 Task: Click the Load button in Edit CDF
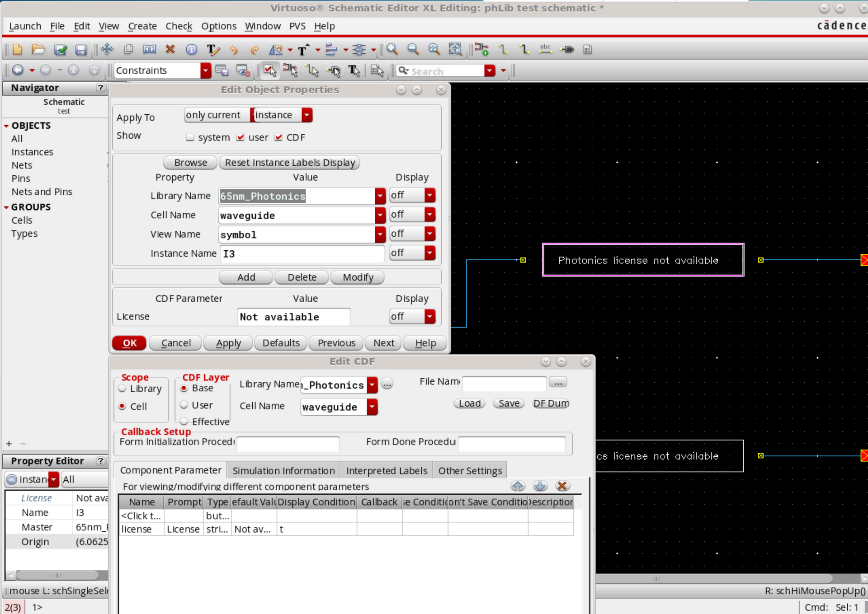[470, 403]
